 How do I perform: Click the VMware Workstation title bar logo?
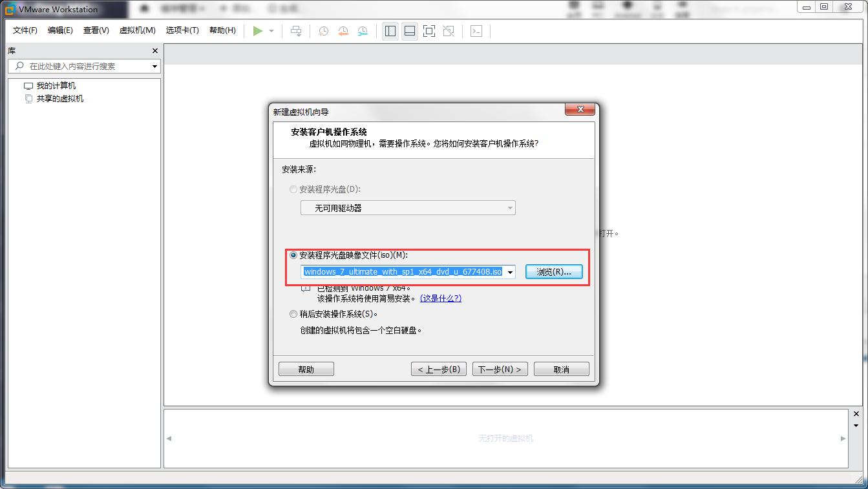click(x=10, y=9)
